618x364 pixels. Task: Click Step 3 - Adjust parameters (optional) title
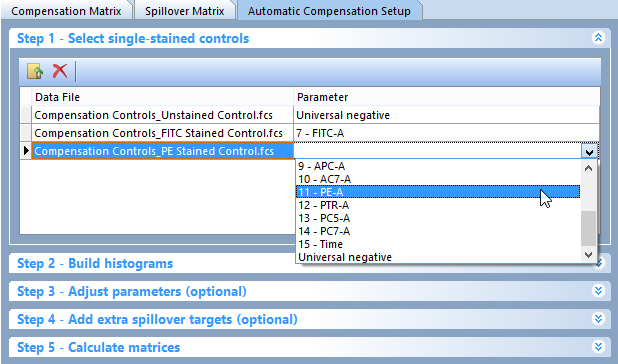coord(132,292)
